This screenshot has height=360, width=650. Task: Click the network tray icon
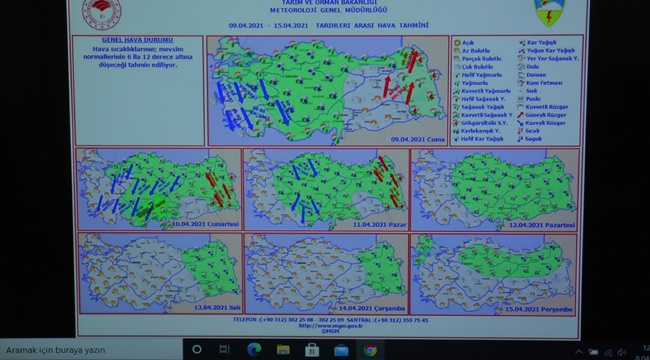click(608, 353)
